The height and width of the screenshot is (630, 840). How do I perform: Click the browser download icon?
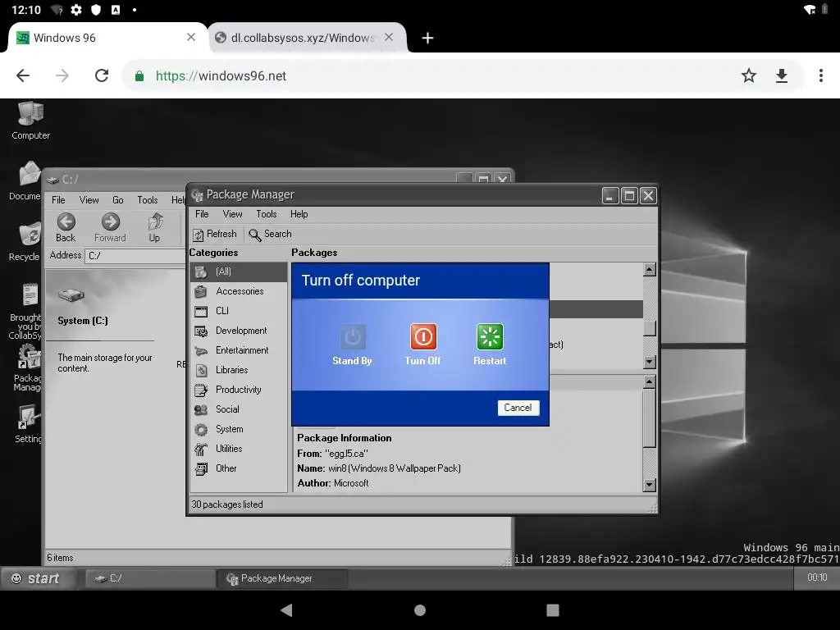tap(782, 75)
